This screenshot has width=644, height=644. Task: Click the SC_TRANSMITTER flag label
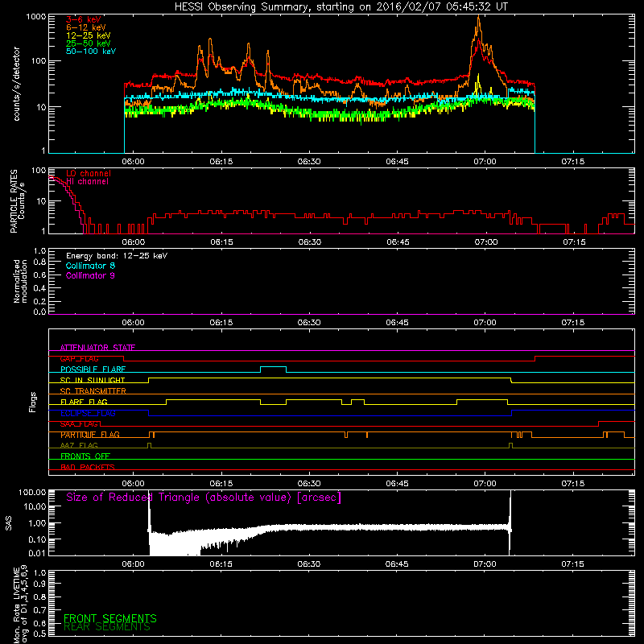pyautogui.click(x=93, y=391)
